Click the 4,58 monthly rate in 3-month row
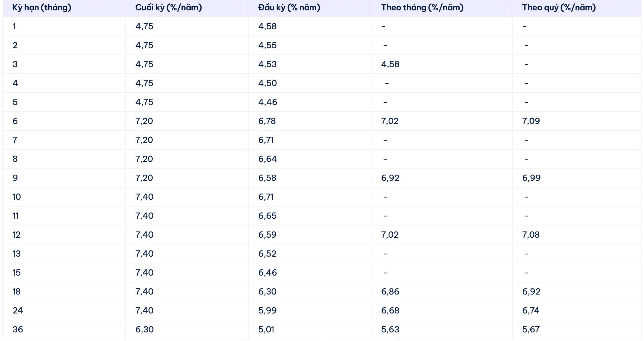The width and height of the screenshot is (644, 341). 390,65
